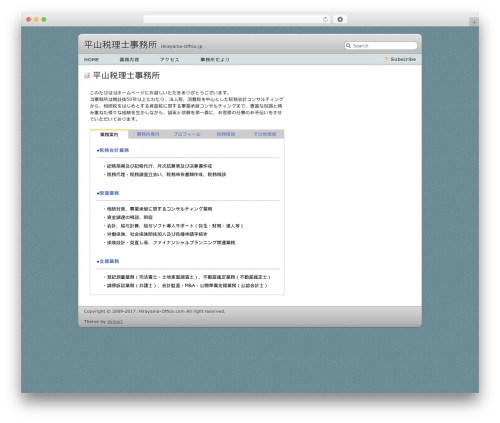Click the 平山税理士事務所 page heading
500x423 pixels.
coord(126,76)
